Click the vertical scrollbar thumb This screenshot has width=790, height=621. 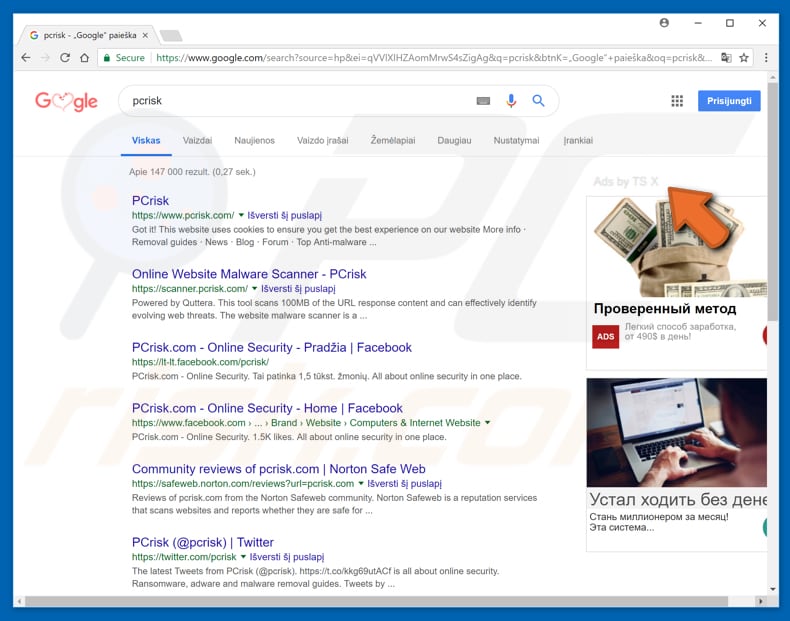pyautogui.click(x=773, y=201)
